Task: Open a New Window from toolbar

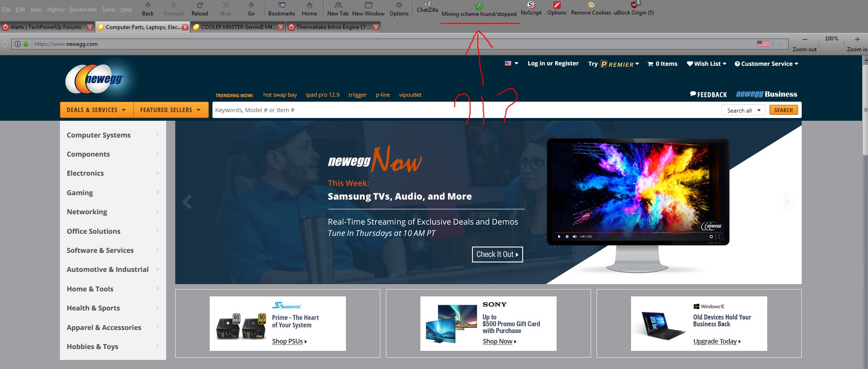Action: pos(368,9)
